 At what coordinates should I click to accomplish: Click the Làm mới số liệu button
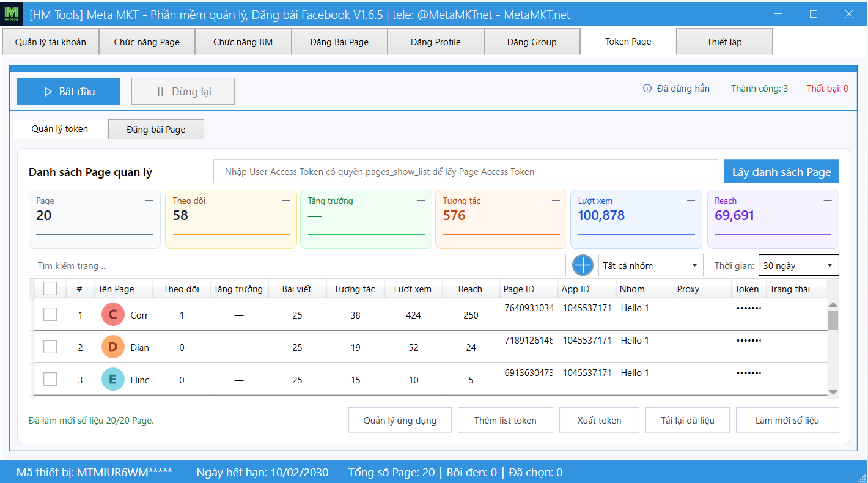tap(787, 420)
